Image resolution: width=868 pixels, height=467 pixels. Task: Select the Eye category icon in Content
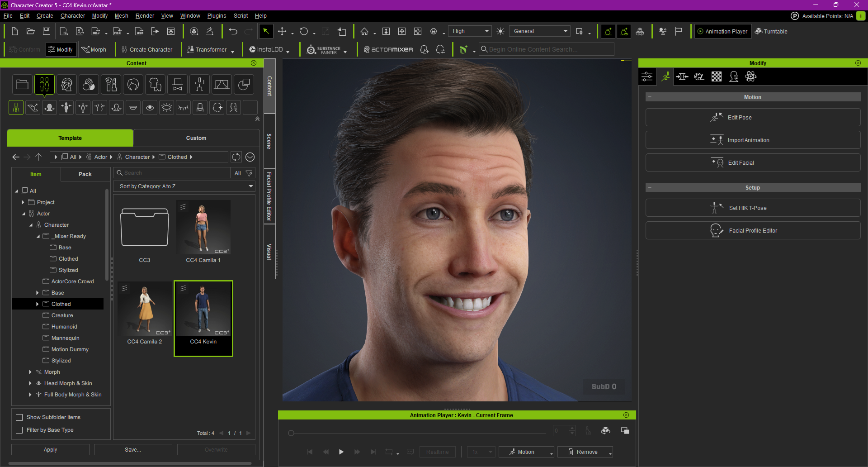click(150, 107)
